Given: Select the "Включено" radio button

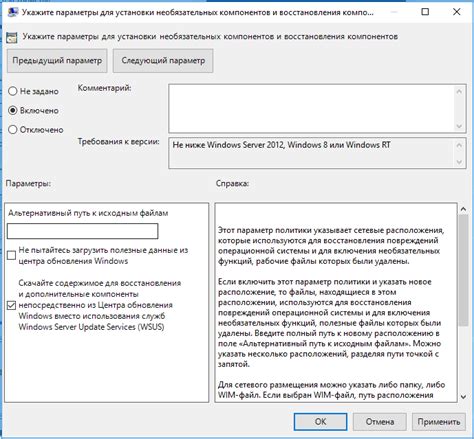Looking at the screenshot, I should pos(13,110).
